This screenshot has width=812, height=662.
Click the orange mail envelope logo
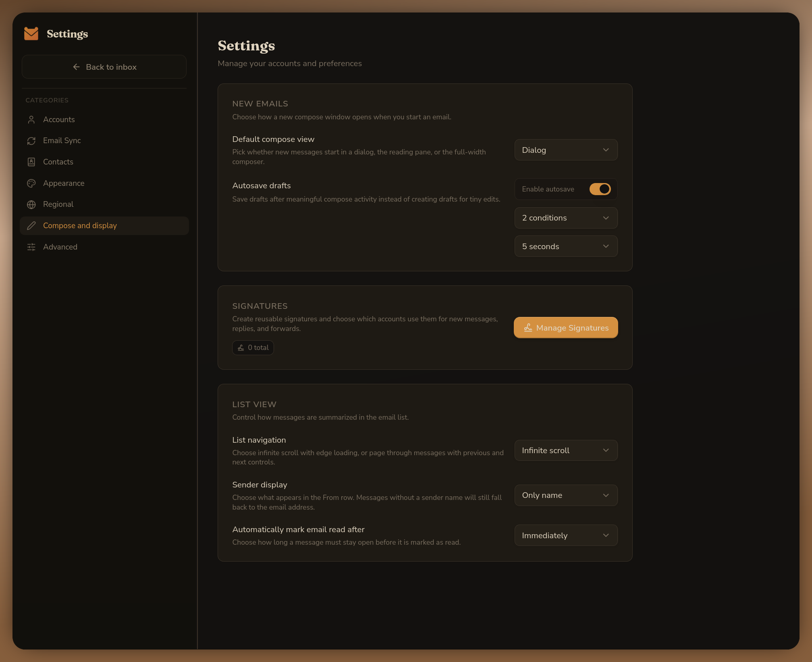(31, 34)
